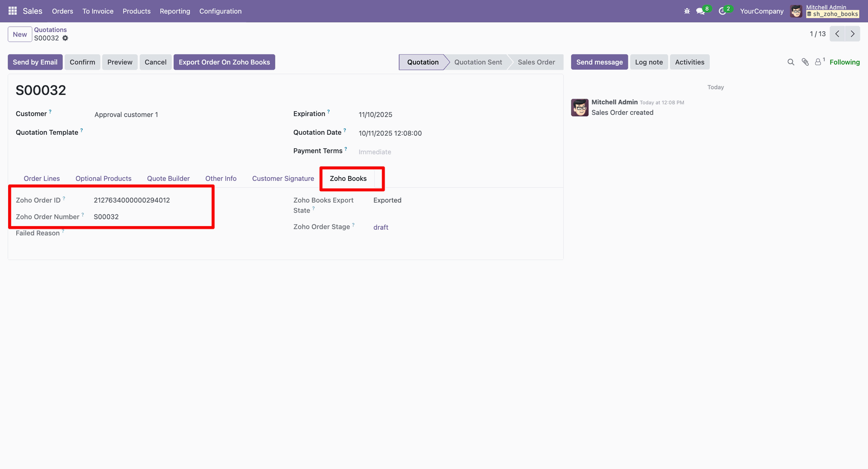868x469 pixels.
Task: Click the Quotation Date help question mark
Action: point(345,130)
